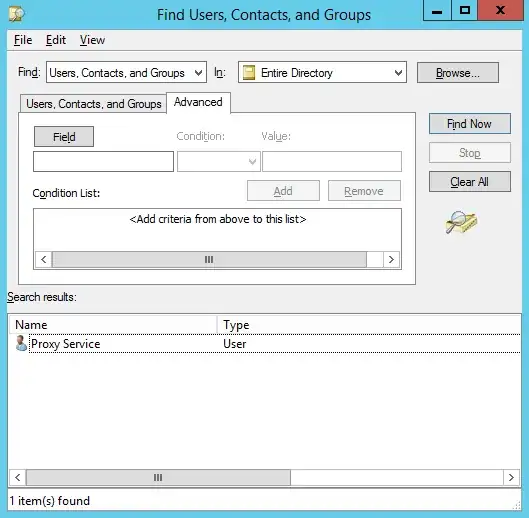
Task: Click the condition list horizontal scrollbar thumb
Action: click(209, 260)
